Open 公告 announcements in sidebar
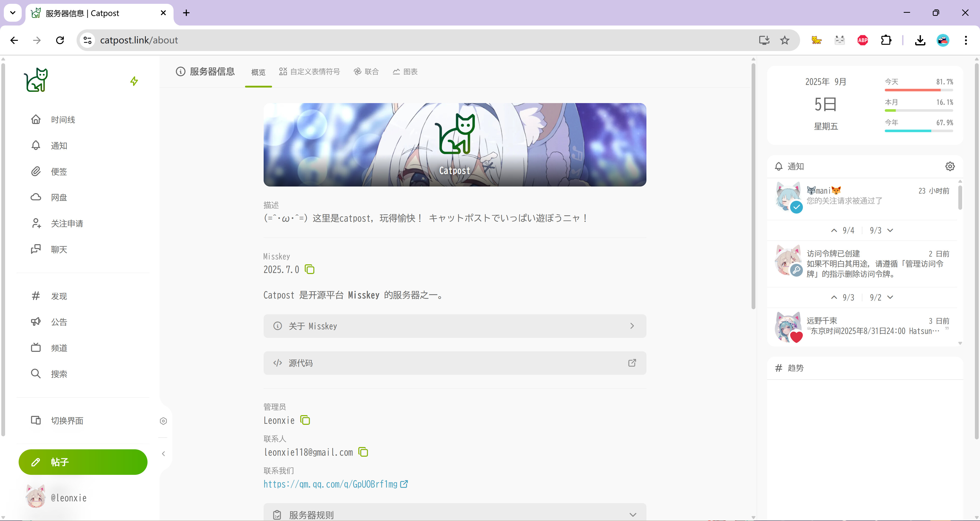 (x=59, y=322)
